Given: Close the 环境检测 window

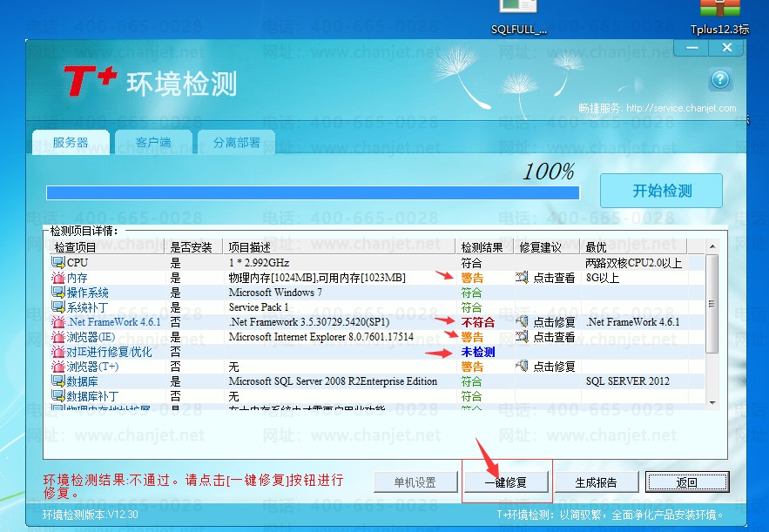Looking at the screenshot, I should [726, 48].
